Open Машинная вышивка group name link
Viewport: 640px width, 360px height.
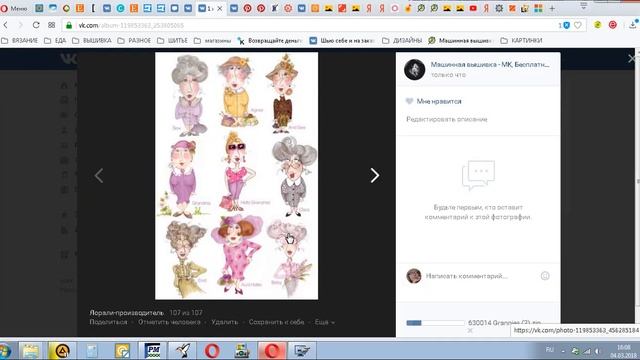click(490, 64)
